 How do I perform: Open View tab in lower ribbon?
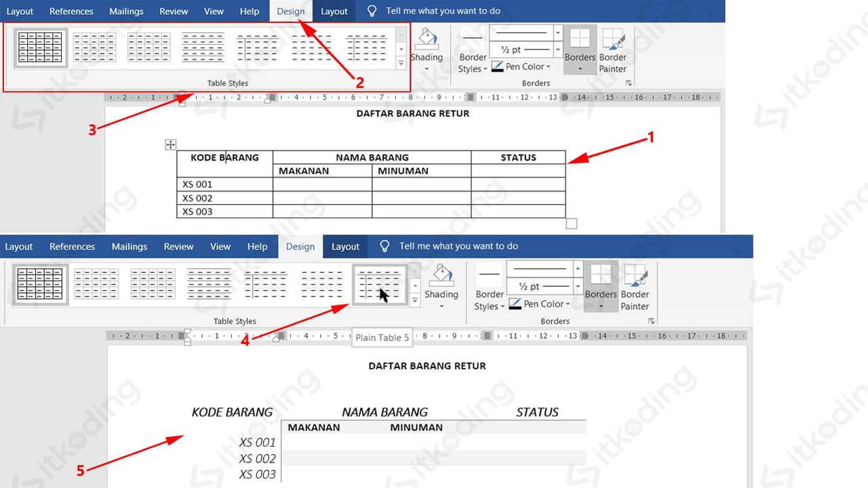(x=220, y=247)
